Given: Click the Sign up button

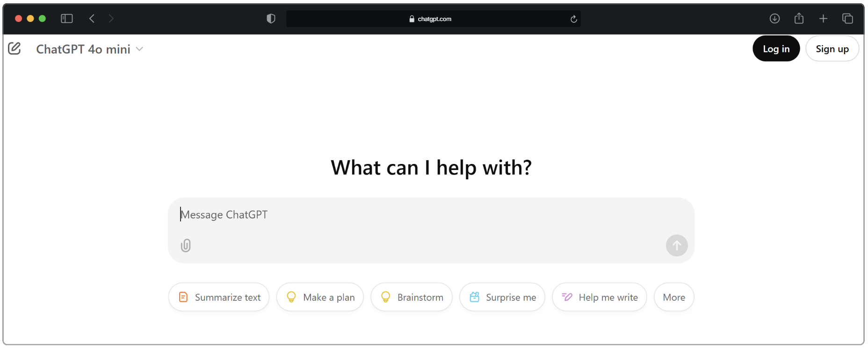Looking at the screenshot, I should pos(832,49).
